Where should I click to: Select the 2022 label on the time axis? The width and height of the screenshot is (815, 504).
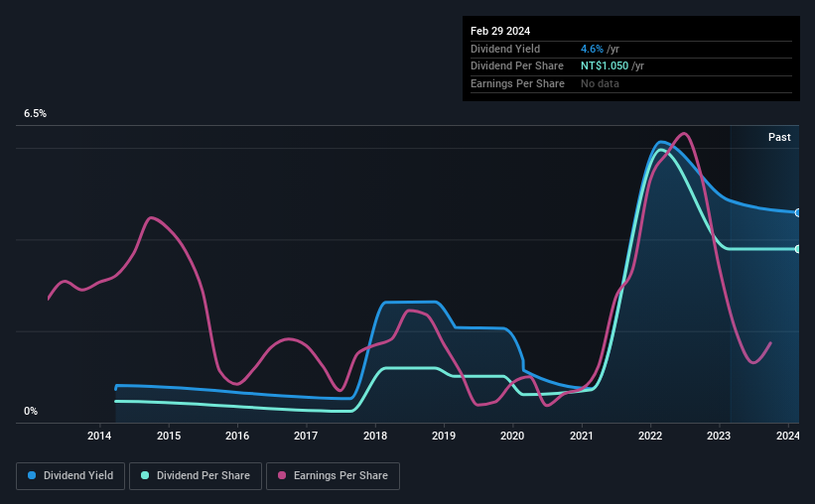point(650,436)
